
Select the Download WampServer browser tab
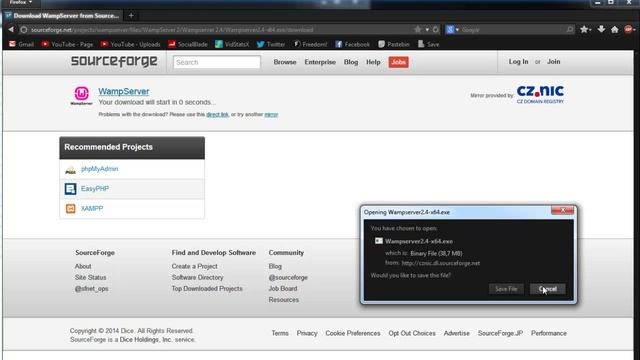[62, 16]
